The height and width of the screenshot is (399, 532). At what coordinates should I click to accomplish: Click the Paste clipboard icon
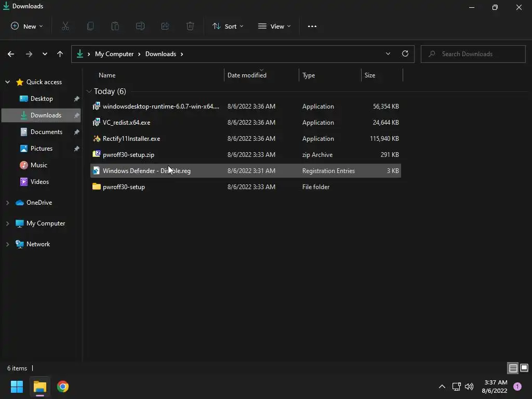tap(115, 26)
